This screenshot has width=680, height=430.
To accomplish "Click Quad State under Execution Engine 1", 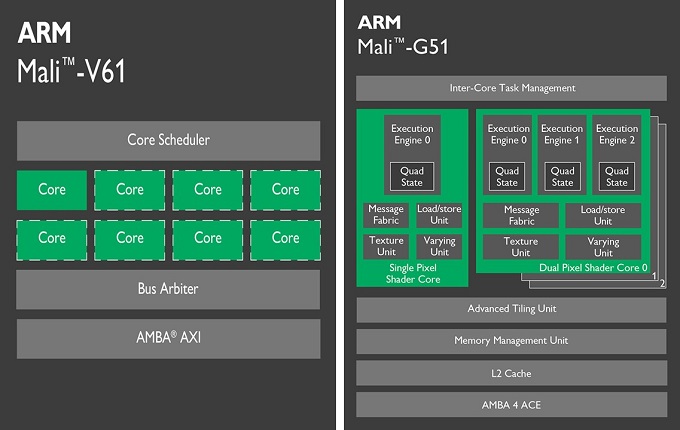I will [562, 176].
